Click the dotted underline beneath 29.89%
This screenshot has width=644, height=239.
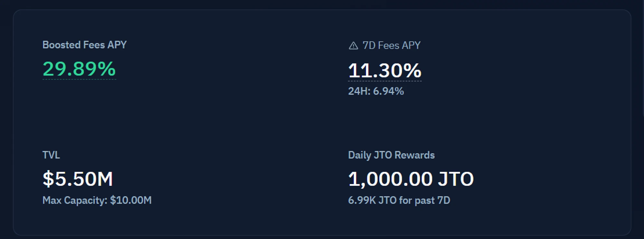pyautogui.click(x=79, y=79)
